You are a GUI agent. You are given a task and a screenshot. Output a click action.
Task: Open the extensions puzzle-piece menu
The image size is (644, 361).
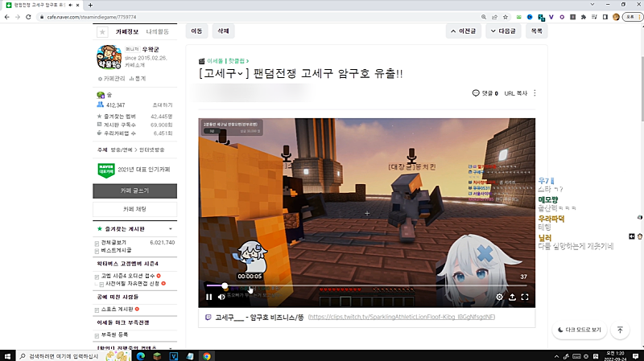click(x=583, y=17)
